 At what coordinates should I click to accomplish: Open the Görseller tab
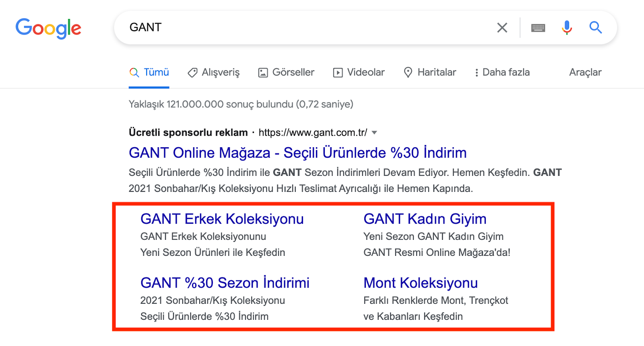tap(286, 72)
